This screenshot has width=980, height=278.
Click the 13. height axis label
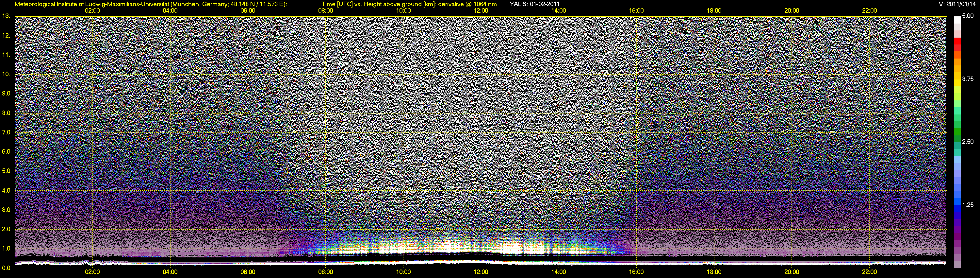(6, 16)
